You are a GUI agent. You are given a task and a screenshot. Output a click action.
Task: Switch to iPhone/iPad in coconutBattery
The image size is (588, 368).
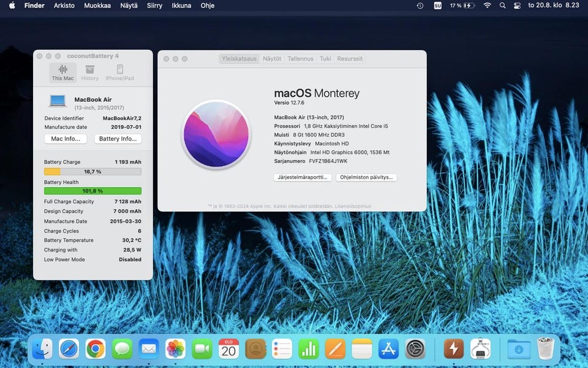(x=119, y=72)
